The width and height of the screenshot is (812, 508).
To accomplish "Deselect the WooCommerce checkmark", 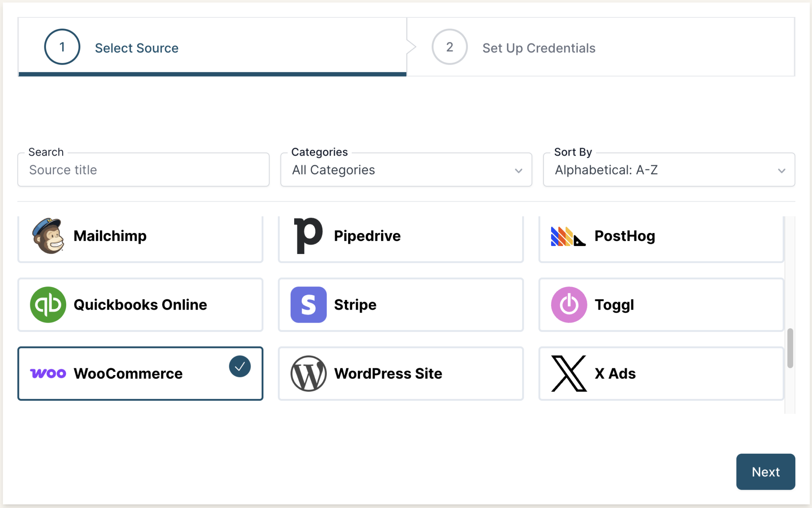I will tap(239, 367).
